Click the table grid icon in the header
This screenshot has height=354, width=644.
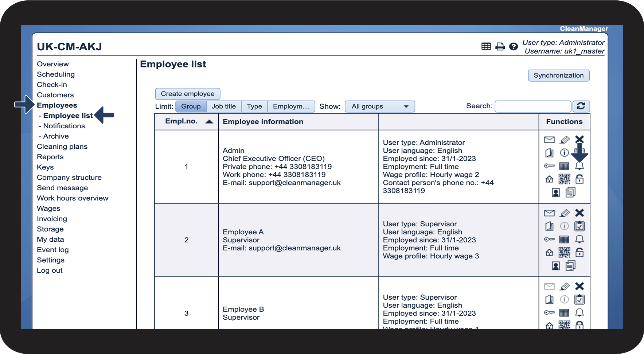pos(486,46)
